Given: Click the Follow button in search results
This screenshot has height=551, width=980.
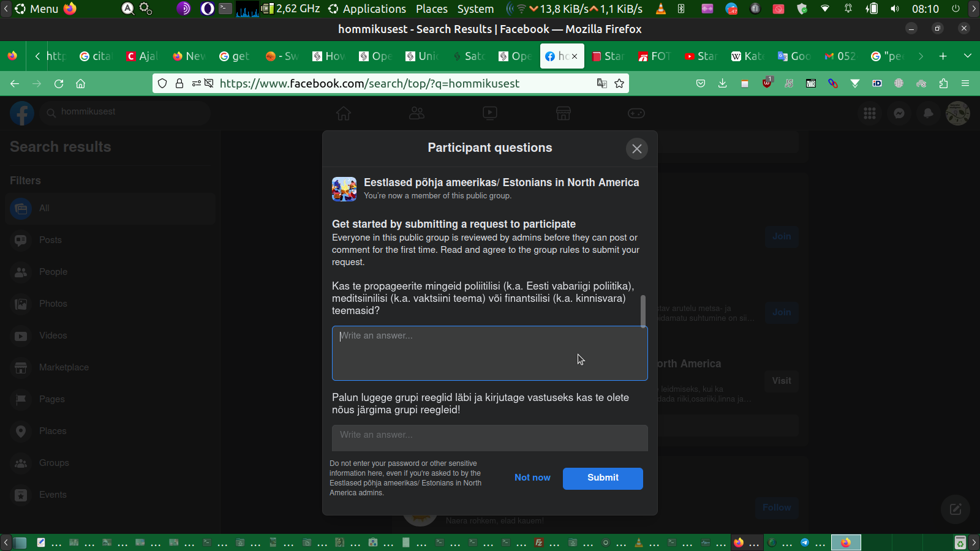Looking at the screenshot, I should [777, 508].
